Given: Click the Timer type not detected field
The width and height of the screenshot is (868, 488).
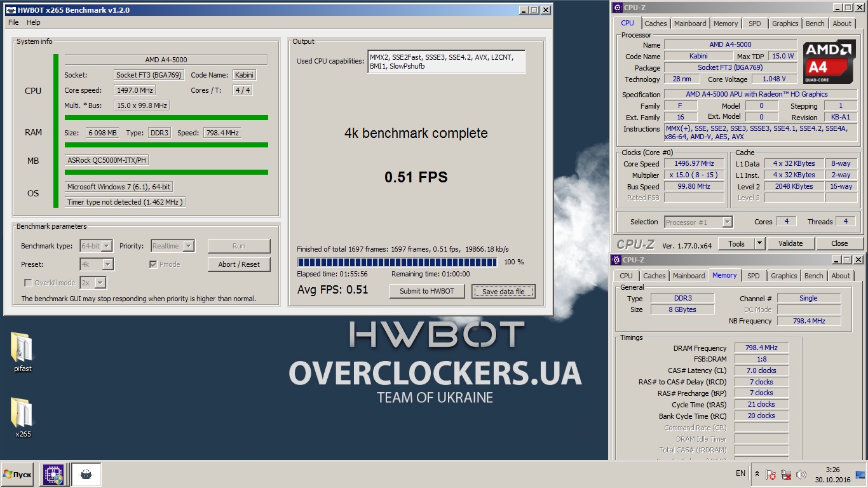Looking at the screenshot, I should [125, 202].
